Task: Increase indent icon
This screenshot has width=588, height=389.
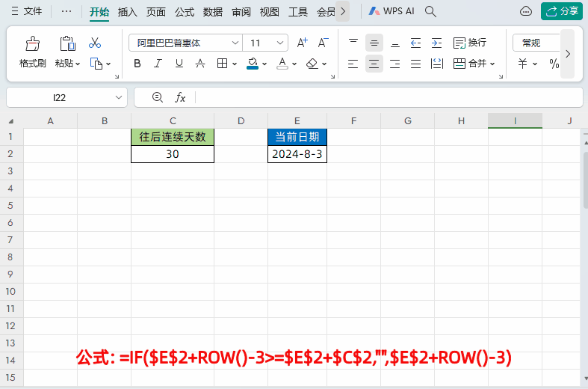Action: (x=437, y=43)
